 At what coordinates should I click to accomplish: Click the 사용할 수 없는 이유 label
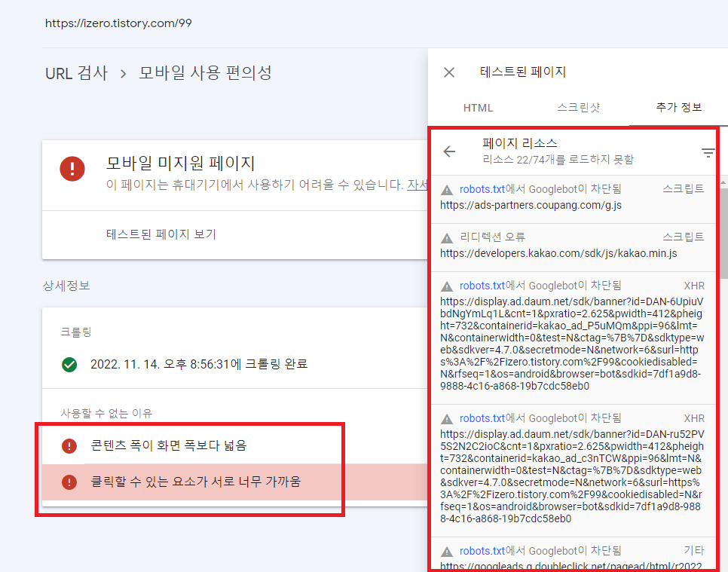tap(106, 413)
